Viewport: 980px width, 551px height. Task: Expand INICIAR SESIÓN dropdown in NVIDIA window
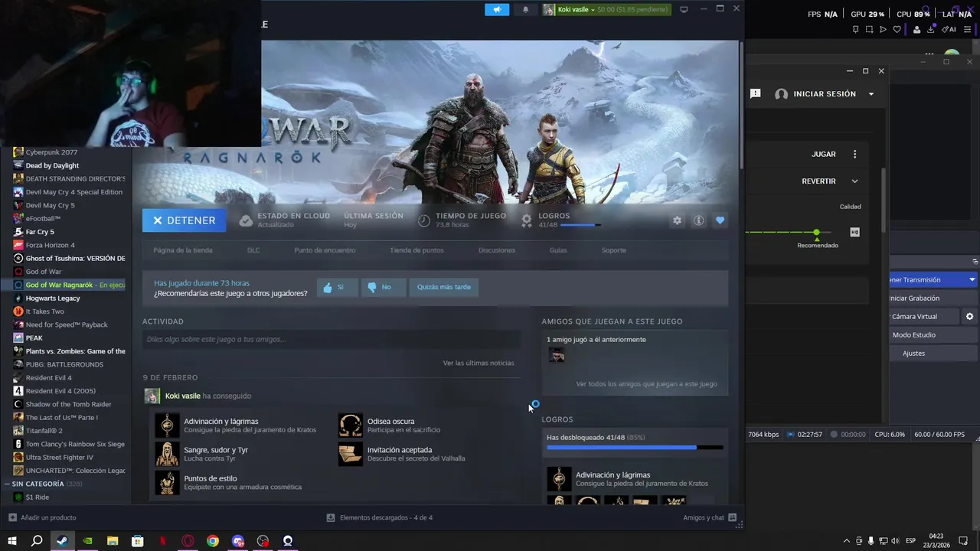(871, 94)
